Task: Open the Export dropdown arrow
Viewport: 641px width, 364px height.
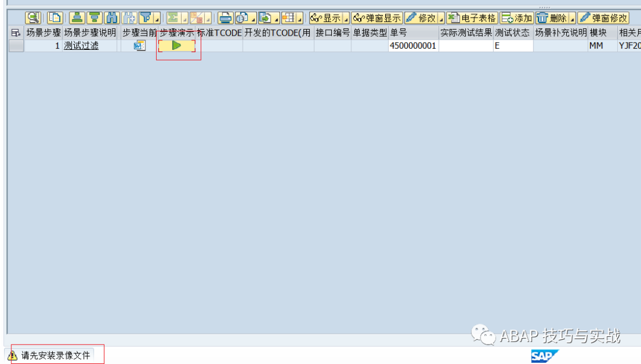Action: (x=277, y=19)
